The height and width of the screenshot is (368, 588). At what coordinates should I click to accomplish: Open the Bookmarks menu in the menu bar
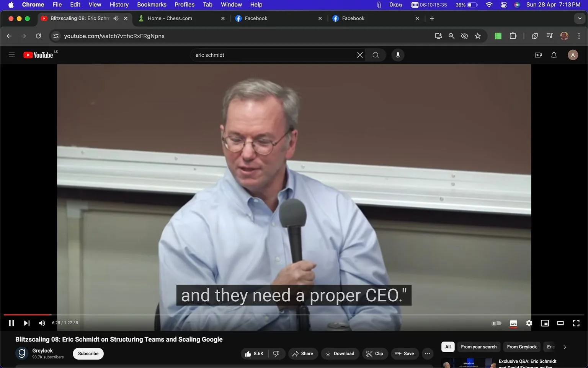pyautogui.click(x=152, y=5)
